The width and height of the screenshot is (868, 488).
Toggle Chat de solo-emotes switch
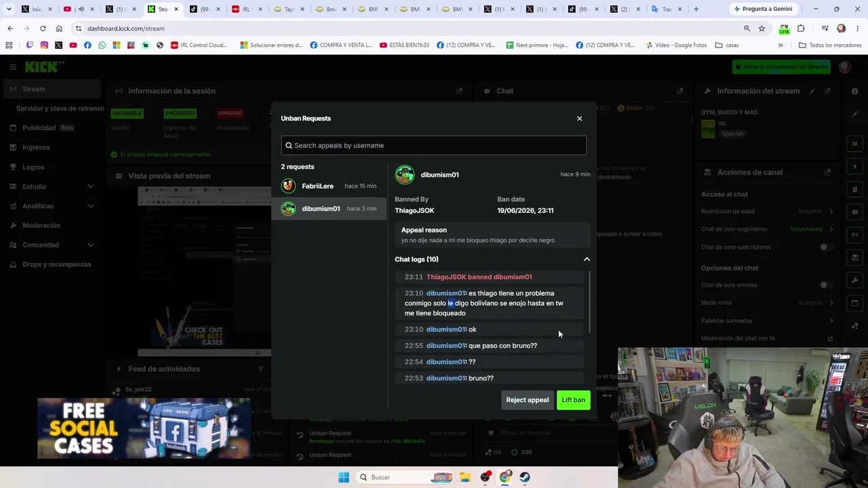(825, 285)
